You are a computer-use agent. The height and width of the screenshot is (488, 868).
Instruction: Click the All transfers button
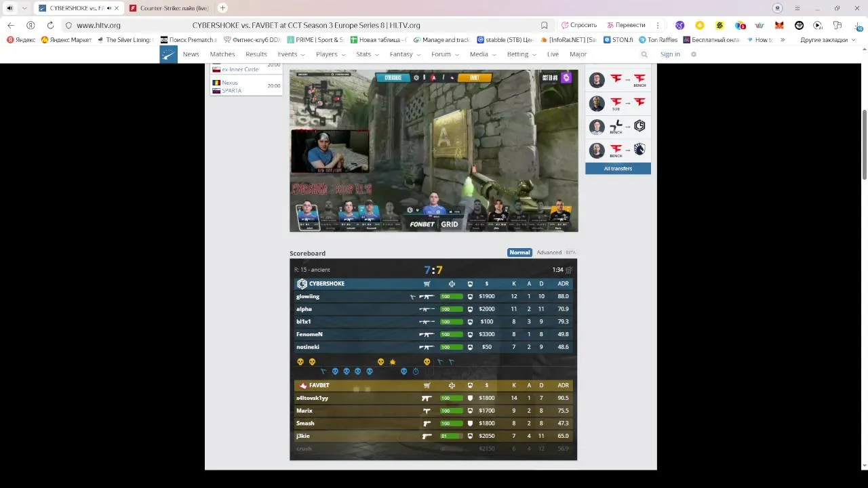point(618,169)
